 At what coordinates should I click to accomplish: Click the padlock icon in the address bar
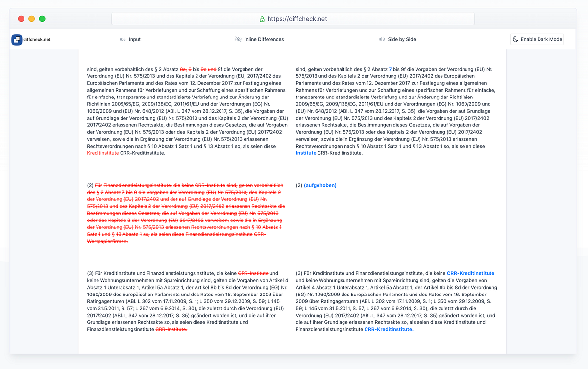[262, 18]
